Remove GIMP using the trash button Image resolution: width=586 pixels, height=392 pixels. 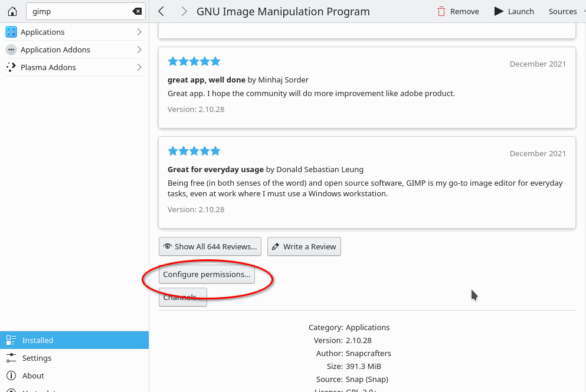tap(458, 11)
